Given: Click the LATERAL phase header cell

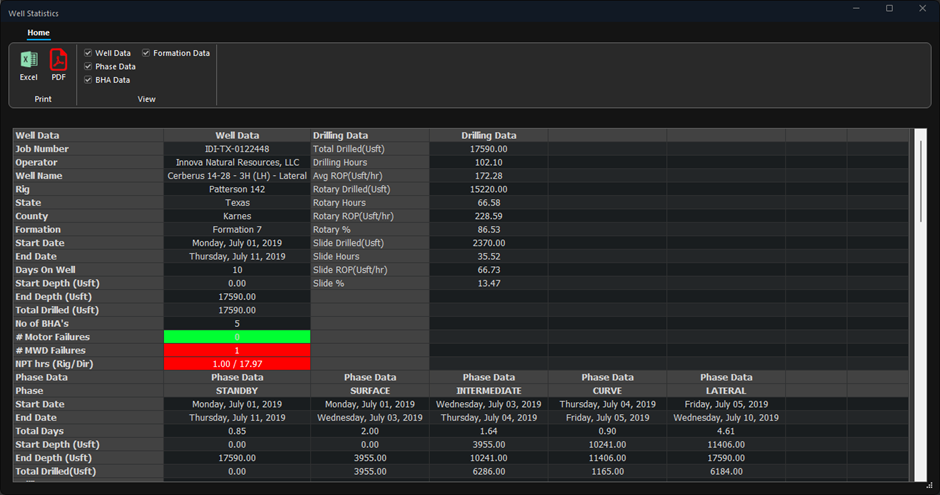Looking at the screenshot, I should coord(725,391).
